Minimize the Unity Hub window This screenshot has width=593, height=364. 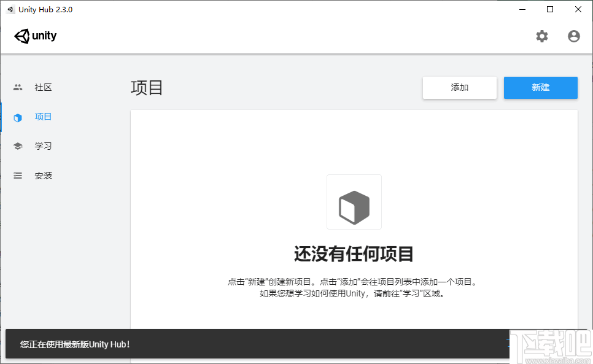(x=522, y=9)
